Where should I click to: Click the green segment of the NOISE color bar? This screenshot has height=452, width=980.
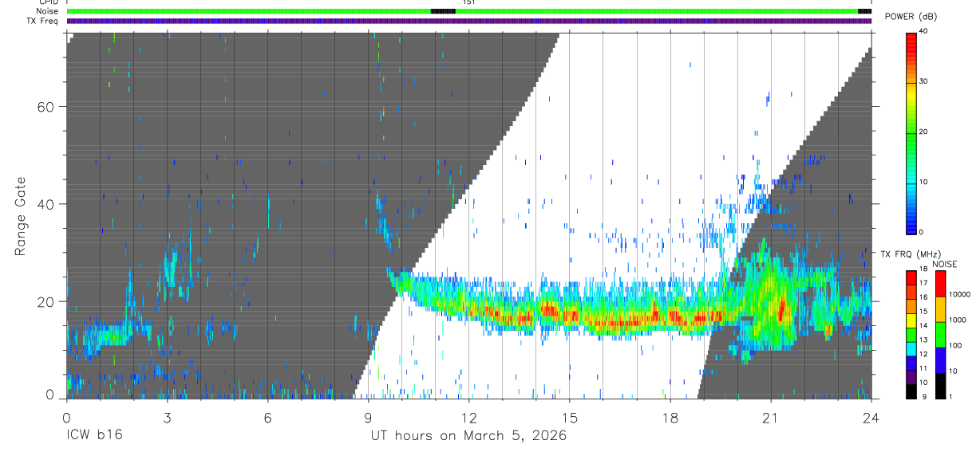pyautogui.click(x=940, y=335)
